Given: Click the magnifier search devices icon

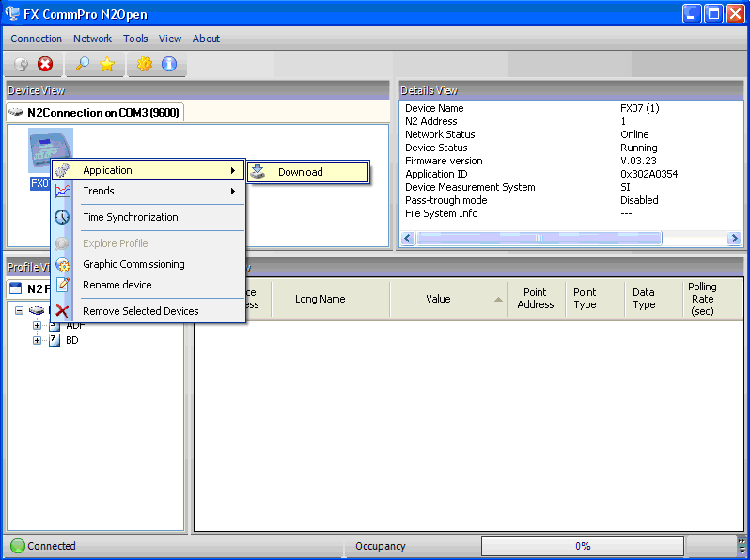Looking at the screenshot, I should click(x=83, y=64).
